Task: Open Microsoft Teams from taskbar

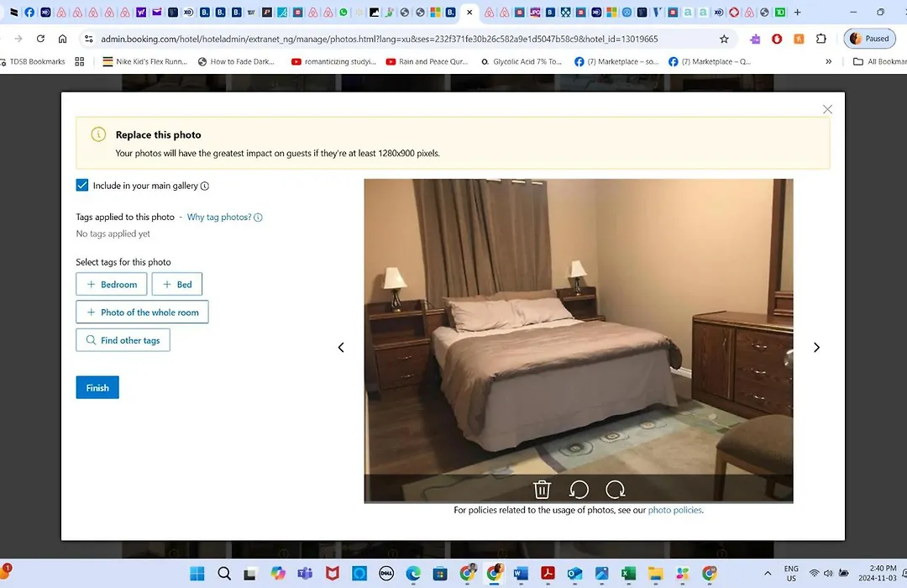Action: tap(305, 574)
